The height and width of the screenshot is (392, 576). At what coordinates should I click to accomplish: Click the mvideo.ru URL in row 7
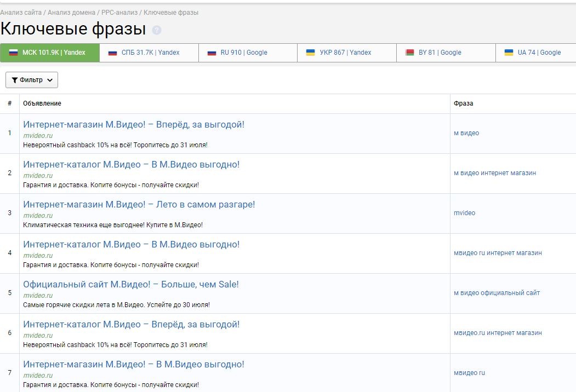[38, 376]
